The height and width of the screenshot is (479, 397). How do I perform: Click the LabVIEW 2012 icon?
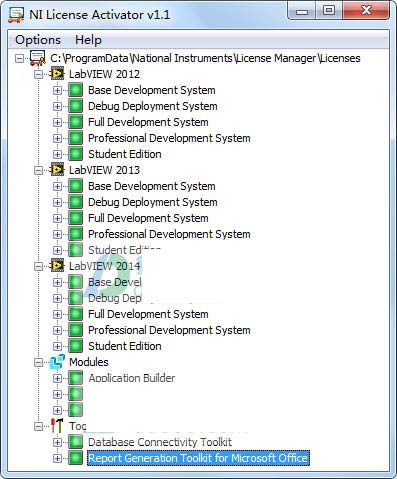(x=57, y=74)
